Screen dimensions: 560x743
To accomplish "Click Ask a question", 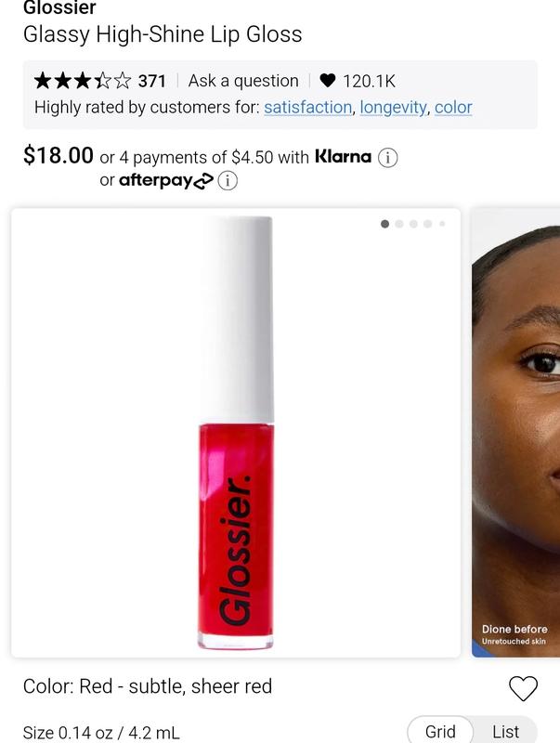I will [243, 81].
